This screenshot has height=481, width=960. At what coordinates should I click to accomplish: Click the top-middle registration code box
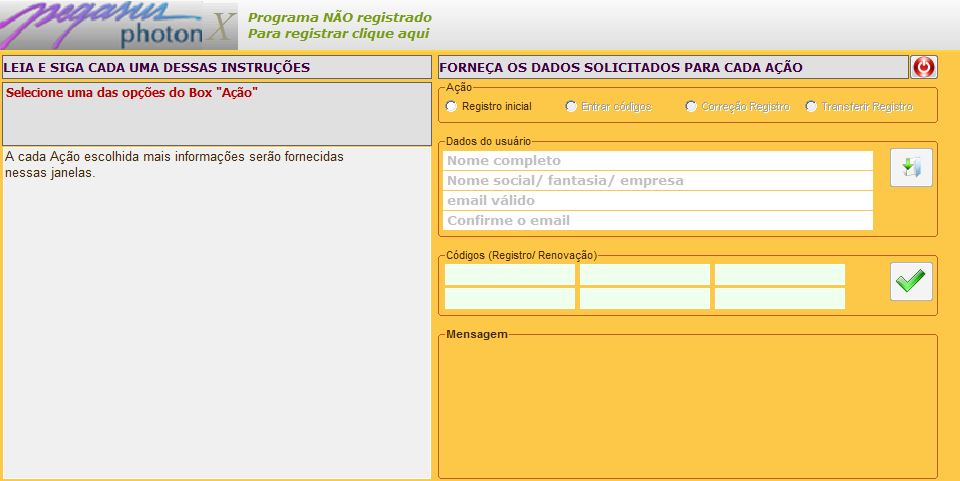(x=645, y=274)
